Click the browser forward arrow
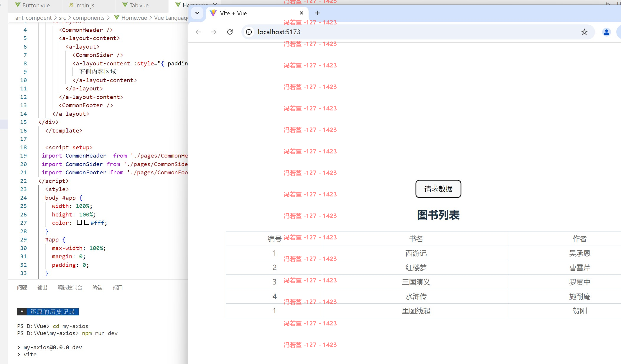 click(214, 32)
